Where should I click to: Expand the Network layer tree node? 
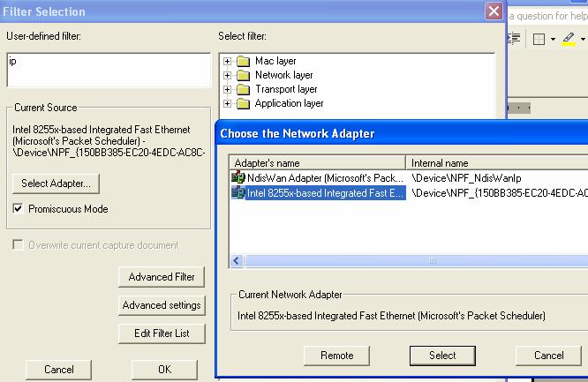tap(228, 75)
